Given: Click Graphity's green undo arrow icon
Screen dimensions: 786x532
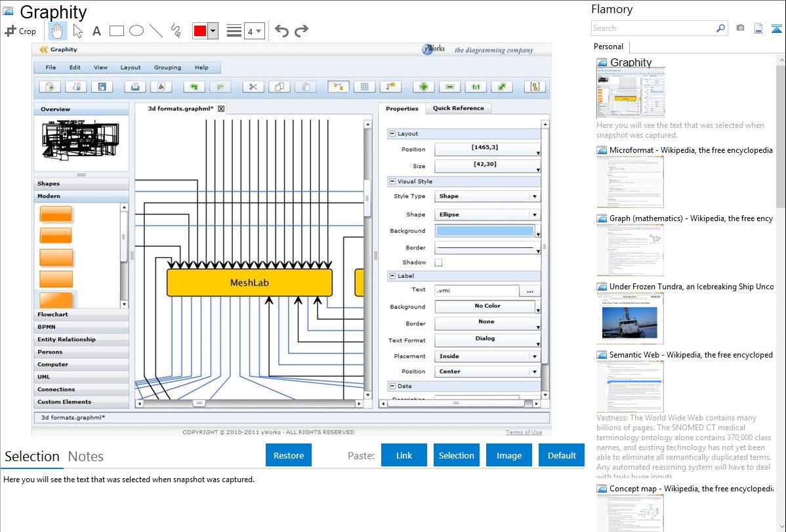Looking at the screenshot, I should coord(194,87).
